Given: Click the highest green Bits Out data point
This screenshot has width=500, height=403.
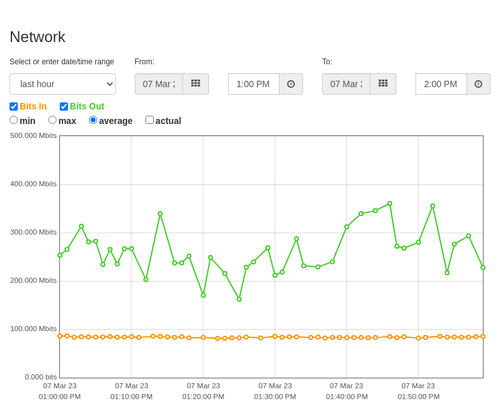Looking at the screenshot, I should pyautogui.click(x=390, y=203).
